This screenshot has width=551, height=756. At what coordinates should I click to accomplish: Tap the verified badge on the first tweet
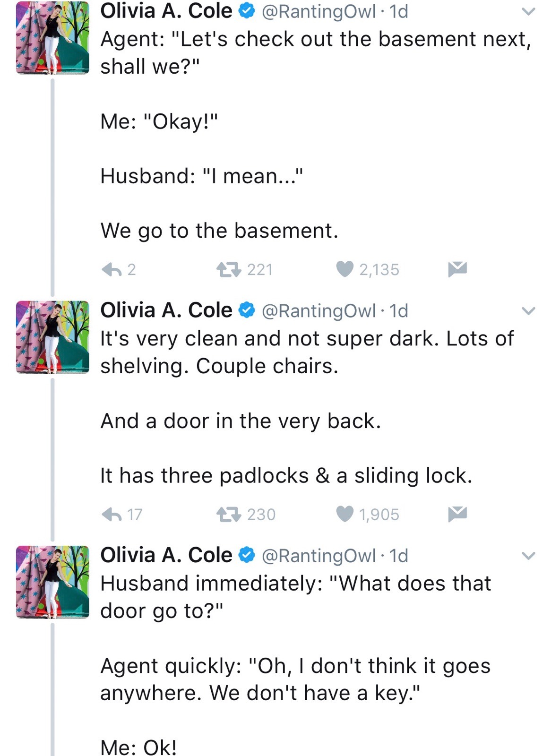tap(247, 11)
